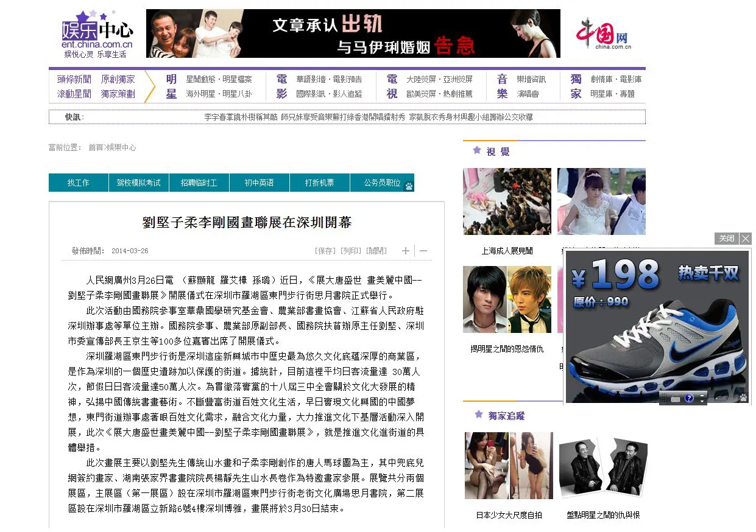756x532 pixels.
Task: Select the 招聘临时工 tab
Action: [x=199, y=183]
